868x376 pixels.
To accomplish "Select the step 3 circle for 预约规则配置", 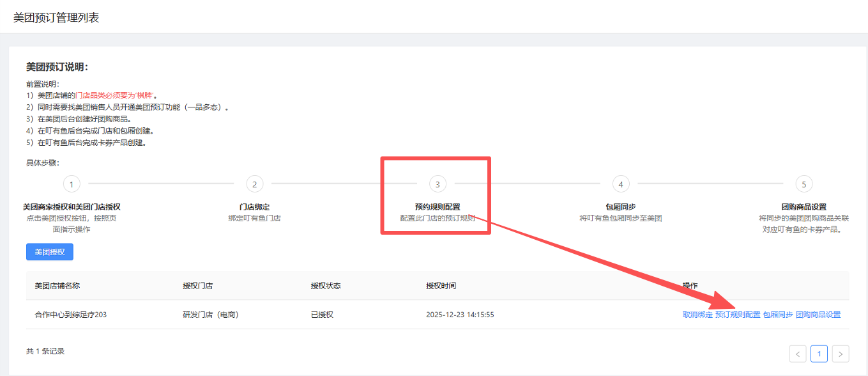I will click(x=438, y=184).
